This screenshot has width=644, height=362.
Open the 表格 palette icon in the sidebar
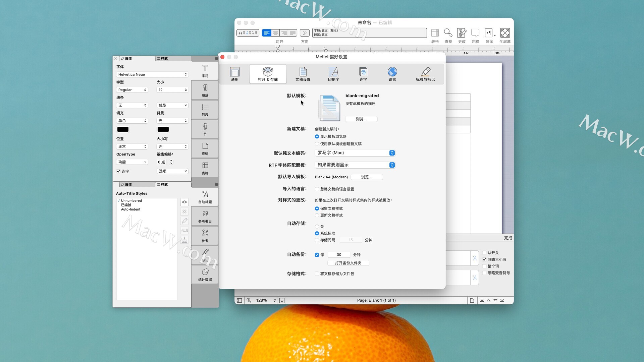[x=205, y=168]
